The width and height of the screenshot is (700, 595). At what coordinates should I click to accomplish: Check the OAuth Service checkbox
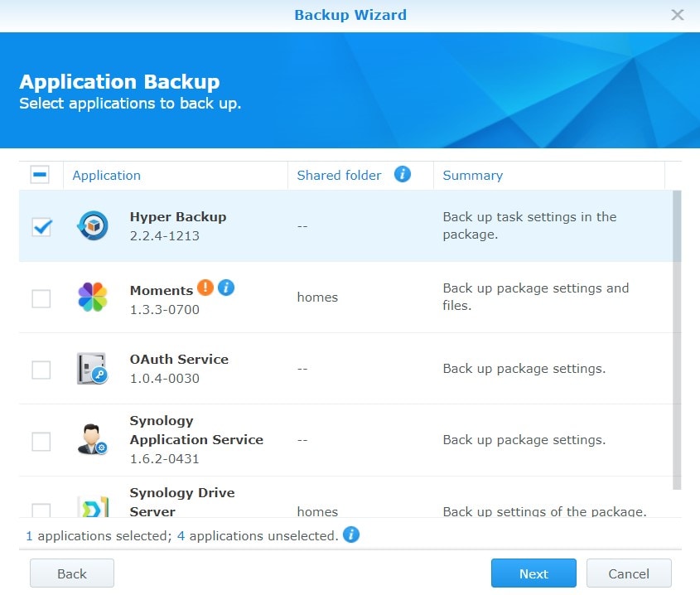pyautogui.click(x=41, y=370)
